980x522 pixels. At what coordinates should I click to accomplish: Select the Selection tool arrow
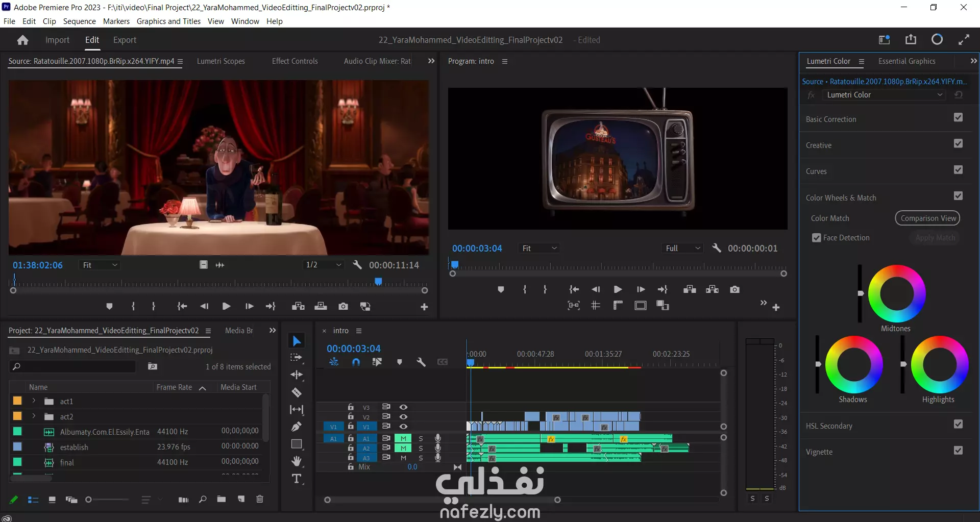[x=297, y=341]
